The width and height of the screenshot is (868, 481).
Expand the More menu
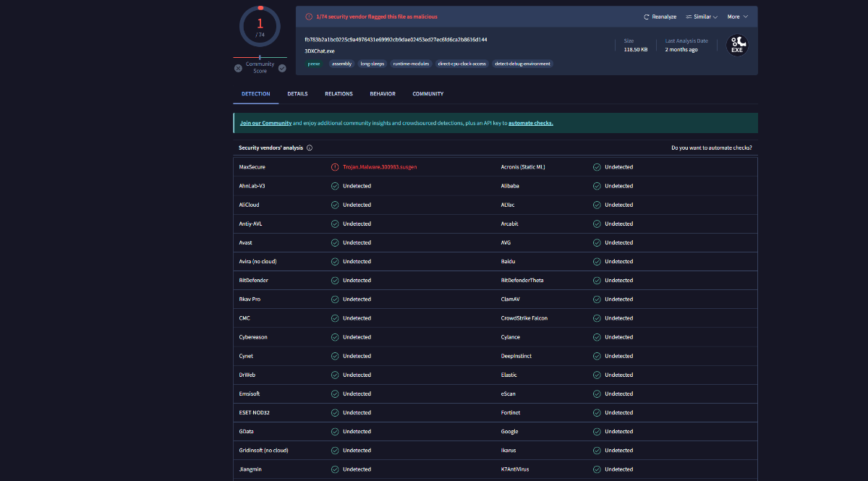click(738, 17)
